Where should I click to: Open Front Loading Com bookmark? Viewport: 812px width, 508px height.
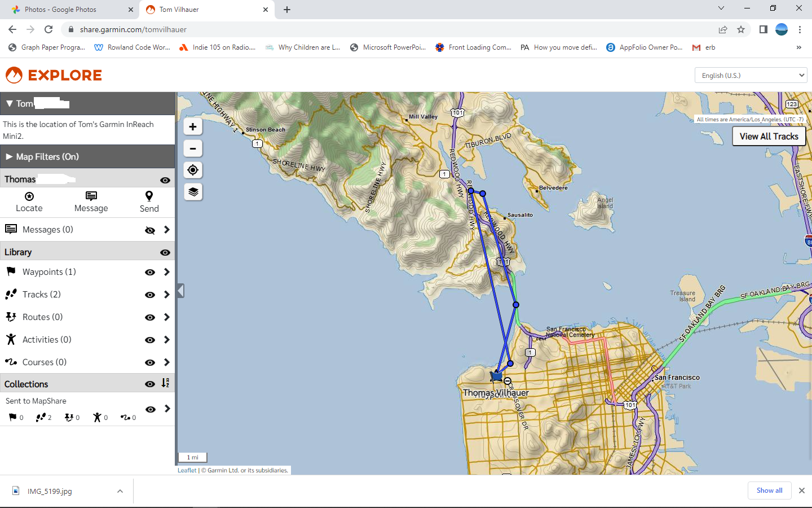coord(474,47)
